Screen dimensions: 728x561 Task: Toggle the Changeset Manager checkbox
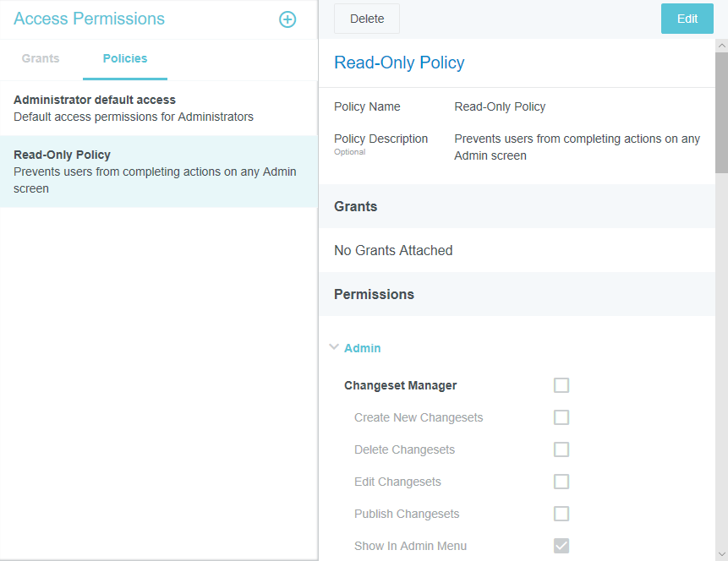(x=561, y=385)
